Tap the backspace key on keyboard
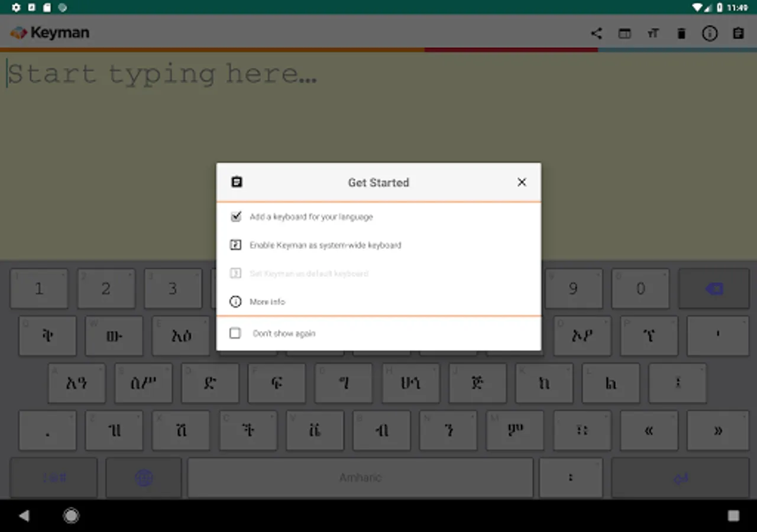757x532 pixels. point(714,288)
